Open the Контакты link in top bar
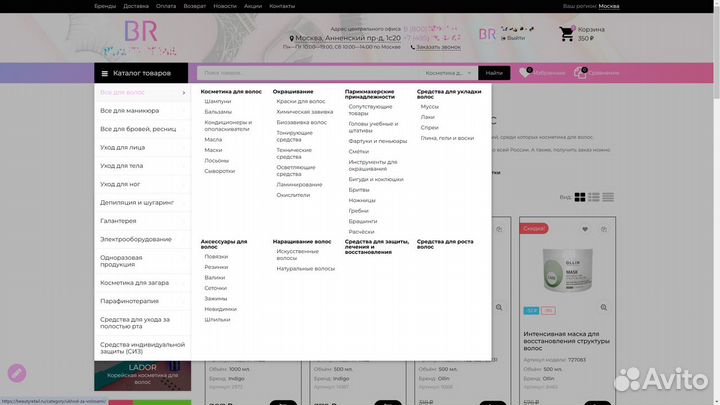Screen dimensions: 720x405 pos(282,6)
